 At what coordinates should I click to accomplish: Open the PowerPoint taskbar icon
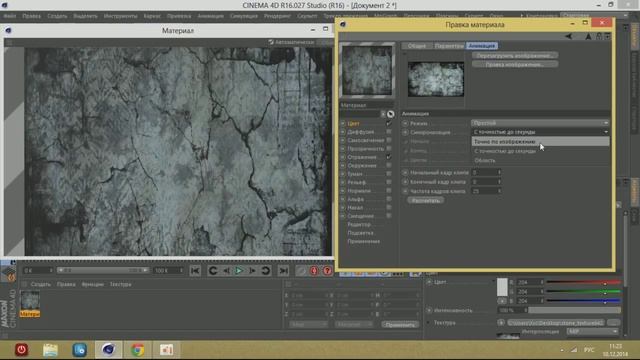[167, 350]
